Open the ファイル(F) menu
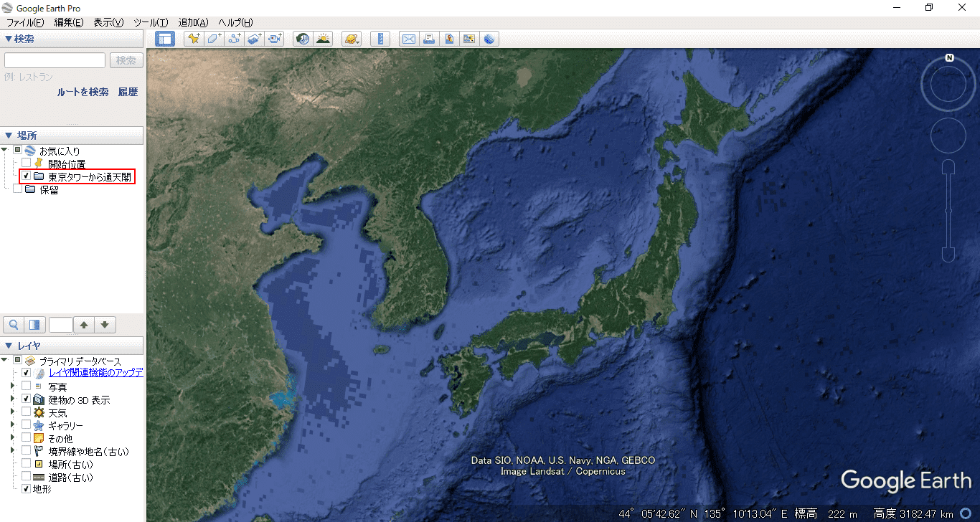The image size is (980, 522). point(25,23)
